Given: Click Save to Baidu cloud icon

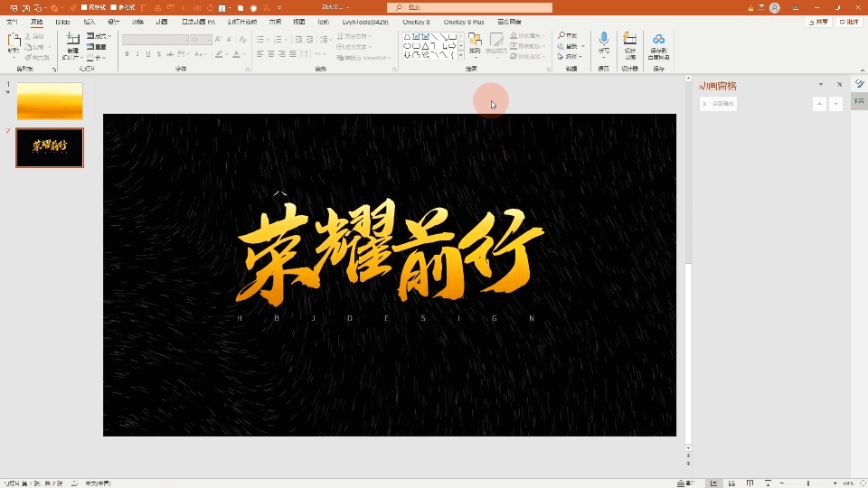Looking at the screenshot, I should [658, 39].
